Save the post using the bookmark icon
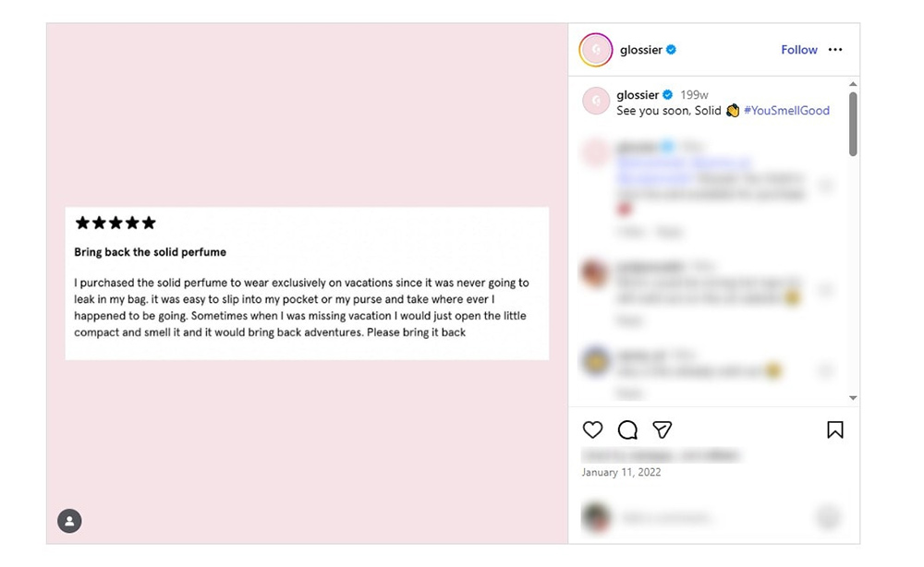 (x=834, y=429)
